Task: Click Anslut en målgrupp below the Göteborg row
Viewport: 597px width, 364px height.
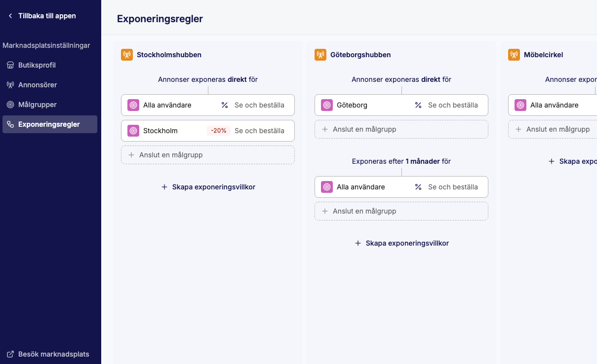Action: tap(401, 129)
